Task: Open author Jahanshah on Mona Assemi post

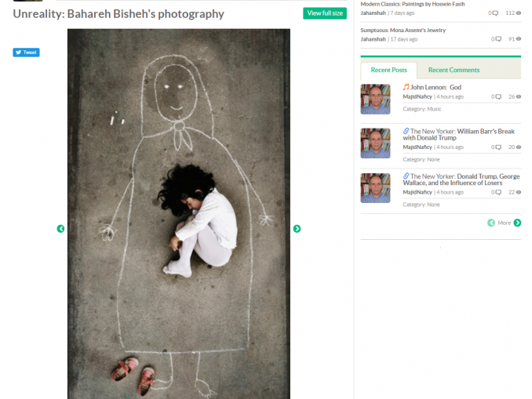Action: point(373,39)
